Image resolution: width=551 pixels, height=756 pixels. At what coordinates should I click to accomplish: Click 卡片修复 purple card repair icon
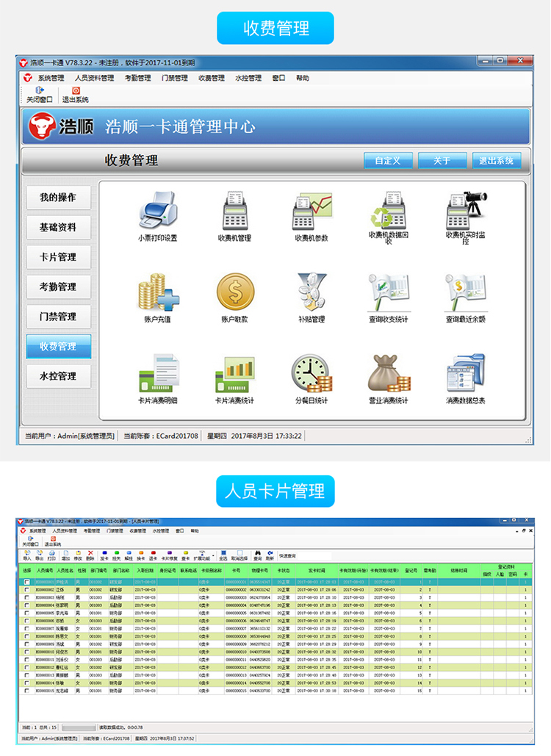pos(169,555)
